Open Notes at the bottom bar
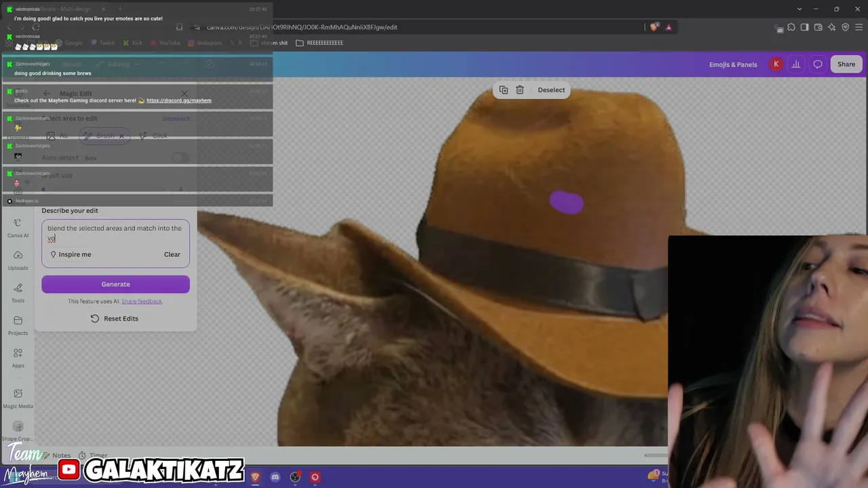The image size is (868, 488). (56, 455)
